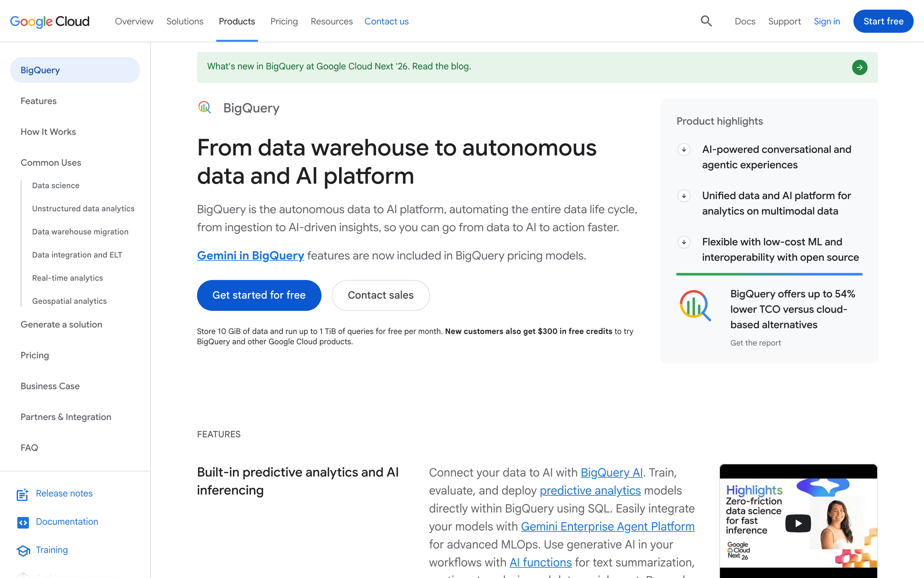Viewport: 924px width, 578px height.
Task: Select the Products tab
Action: (237, 22)
